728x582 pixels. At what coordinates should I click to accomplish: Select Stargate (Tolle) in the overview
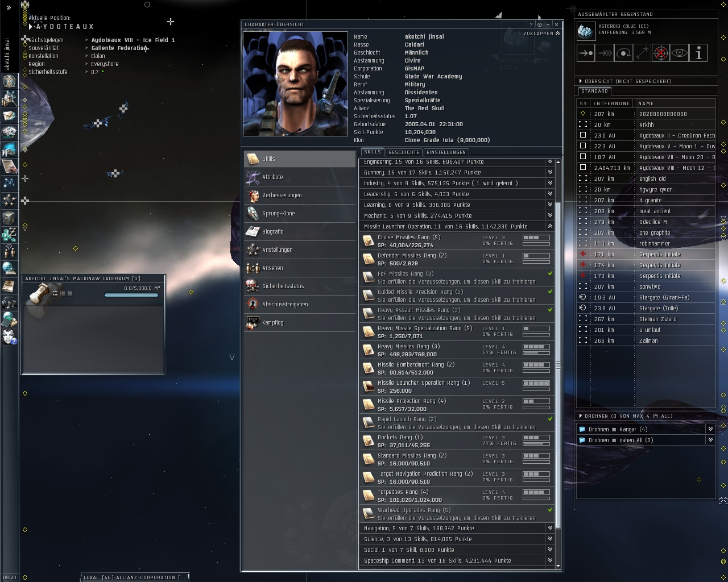[646, 308]
